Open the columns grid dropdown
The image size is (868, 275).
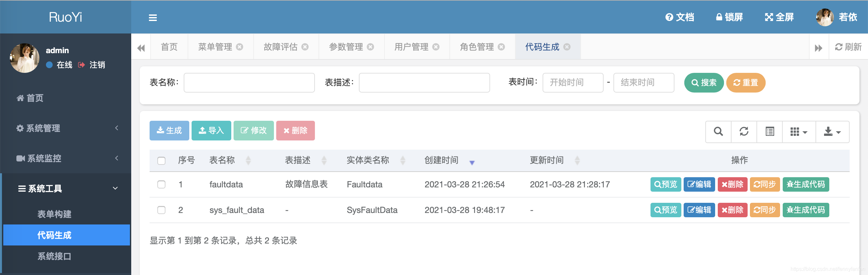(799, 132)
